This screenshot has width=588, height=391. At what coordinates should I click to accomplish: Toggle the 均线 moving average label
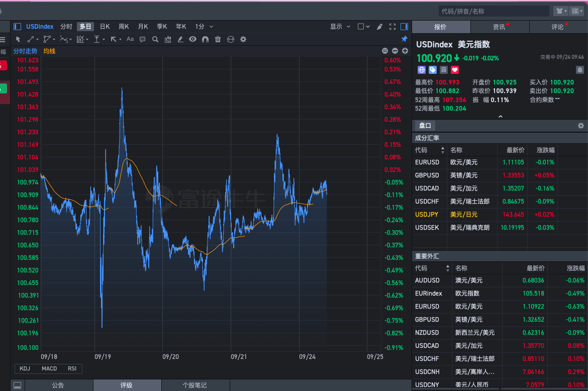(x=49, y=51)
